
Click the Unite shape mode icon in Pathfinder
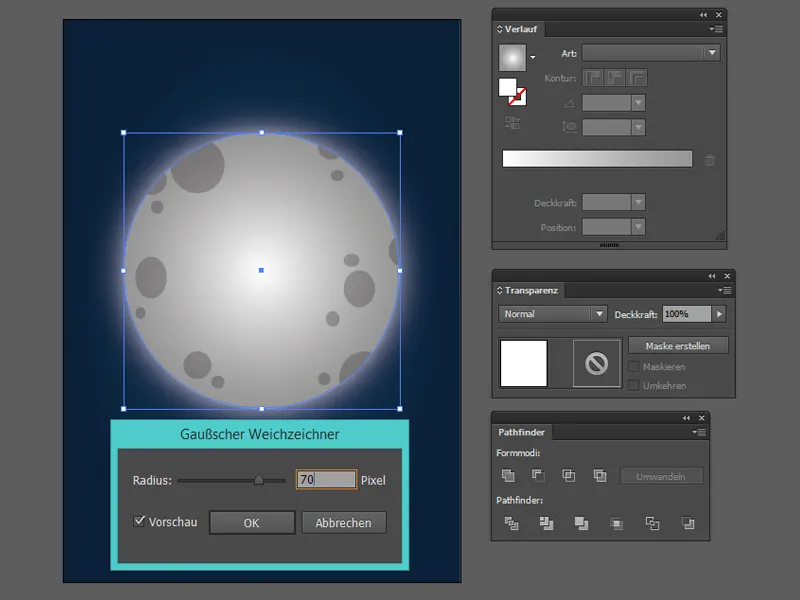pos(508,476)
